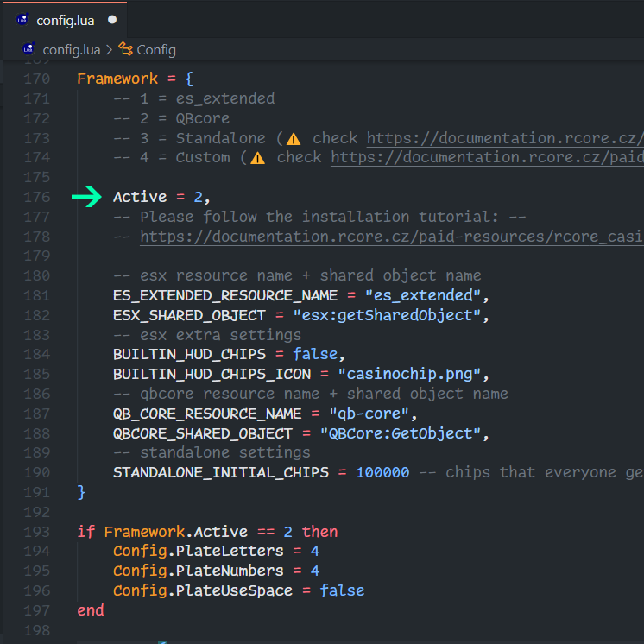Open the documentation link on line 173
644x644 pixels.
[505, 138]
